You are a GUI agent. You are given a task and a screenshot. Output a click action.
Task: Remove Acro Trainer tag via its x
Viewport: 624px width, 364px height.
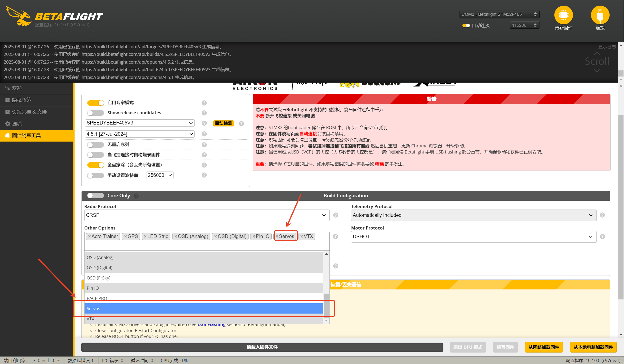tap(89, 237)
